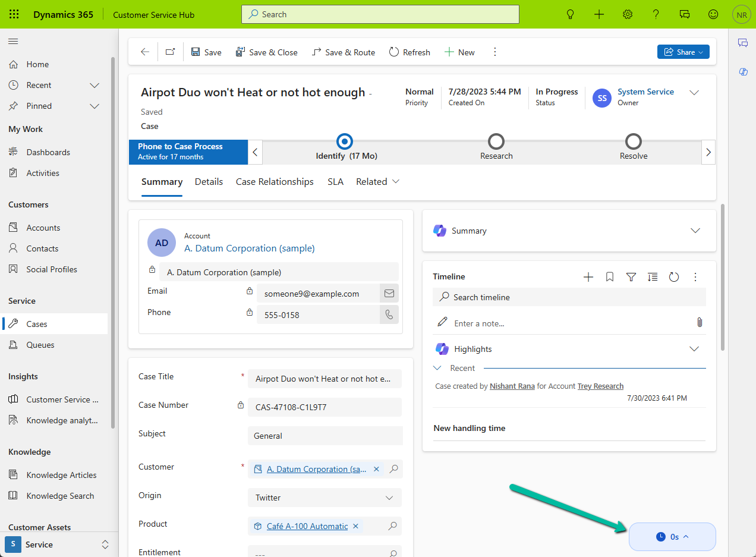
Task: Click the plus icon to add timeline record
Action: tap(588, 277)
